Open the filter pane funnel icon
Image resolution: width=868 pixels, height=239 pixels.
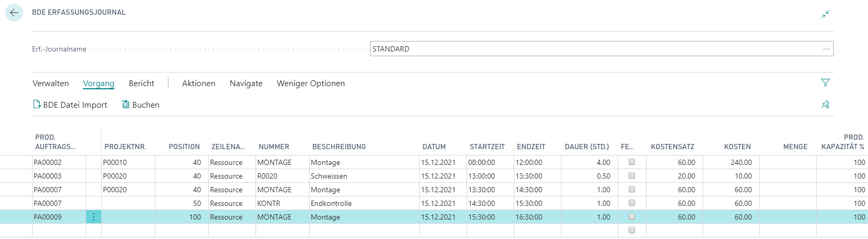tap(825, 82)
